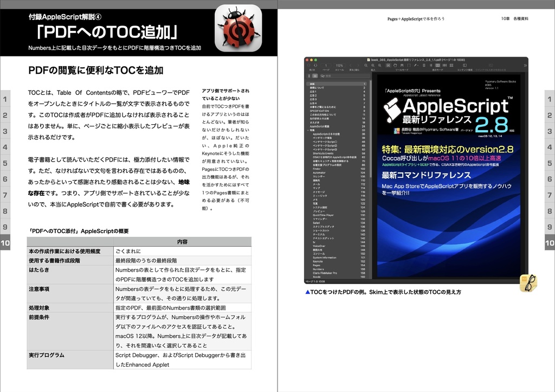The image size is (555, 392).
Task: Click the annotation pen tool icon
Action: coord(415,65)
